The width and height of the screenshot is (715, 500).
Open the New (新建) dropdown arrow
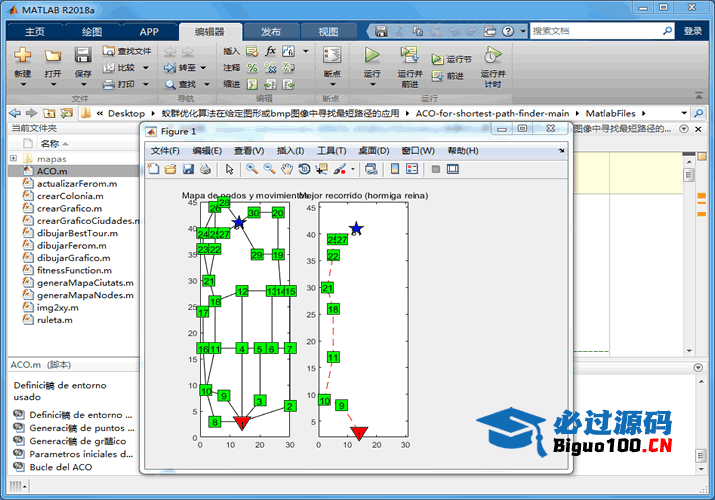pyautogui.click(x=23, y=85)
